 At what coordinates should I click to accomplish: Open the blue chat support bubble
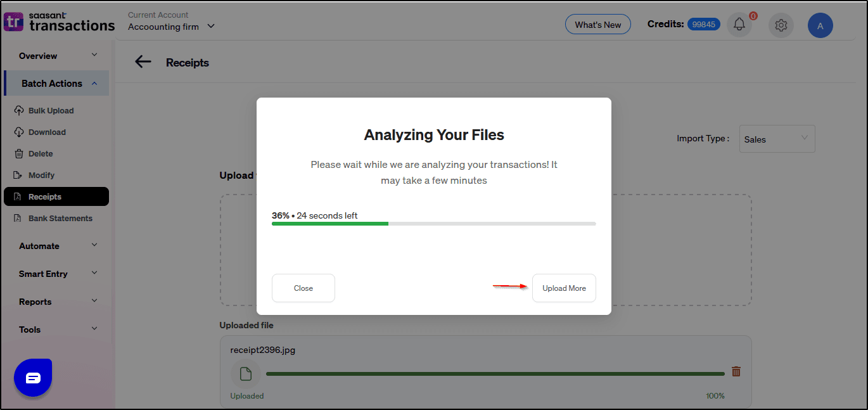(x=33, y=378)
